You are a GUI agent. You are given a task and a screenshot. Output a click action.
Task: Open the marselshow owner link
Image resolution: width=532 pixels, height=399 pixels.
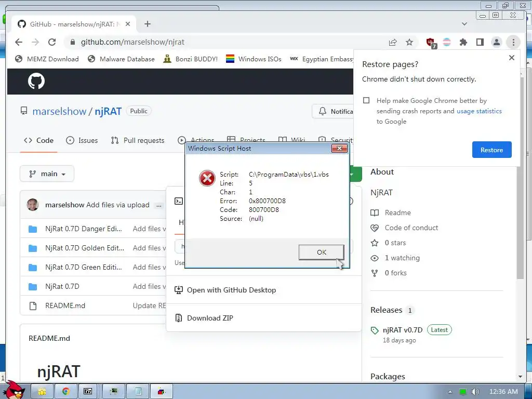coord(59,111)
